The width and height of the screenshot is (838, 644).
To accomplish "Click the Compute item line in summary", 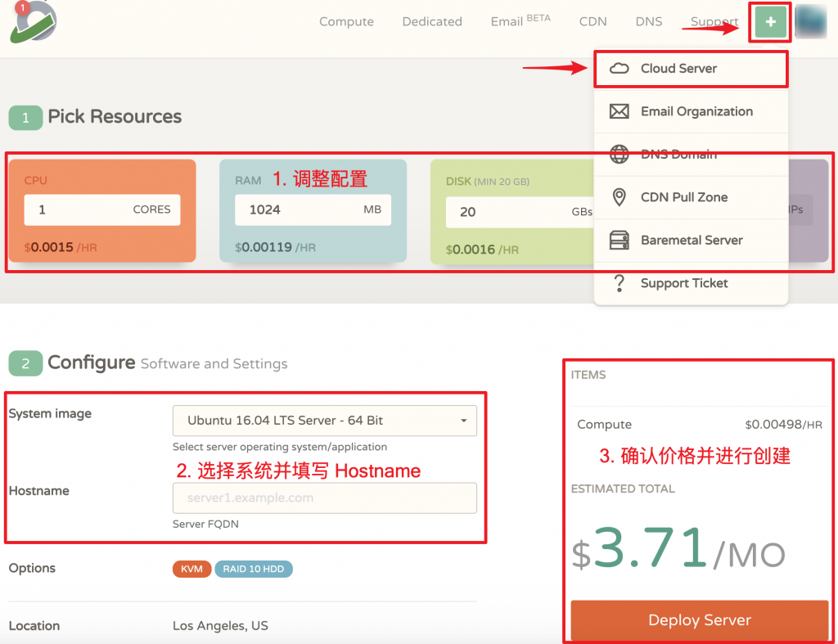I will click(699, 425).
